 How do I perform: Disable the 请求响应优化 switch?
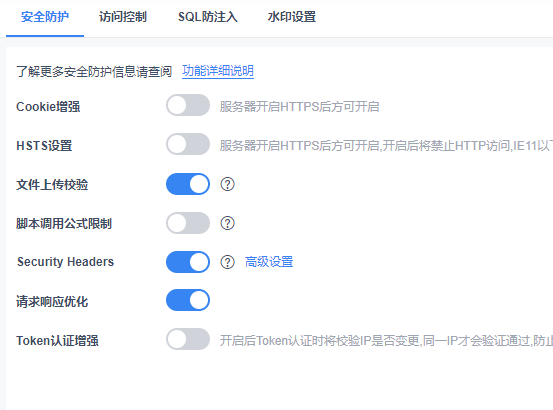pos(188,300)
